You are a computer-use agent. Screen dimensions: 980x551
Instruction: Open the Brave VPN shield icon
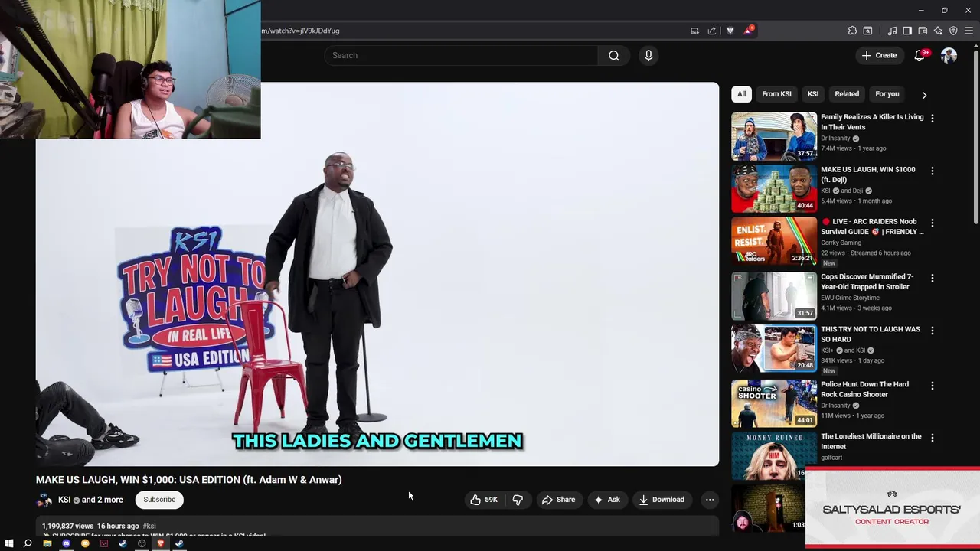(953, 31)
